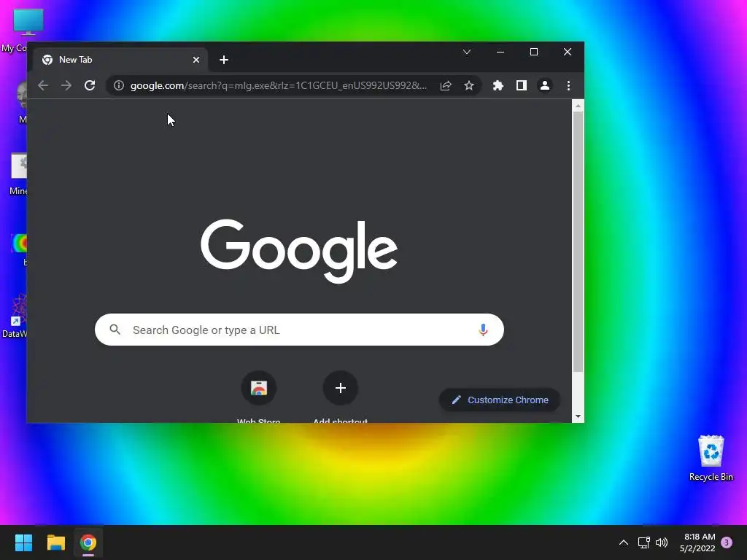
Task: Click the scrollbar down arrow in Chrome
Action: pyautogui.click(x=578, y=416)
